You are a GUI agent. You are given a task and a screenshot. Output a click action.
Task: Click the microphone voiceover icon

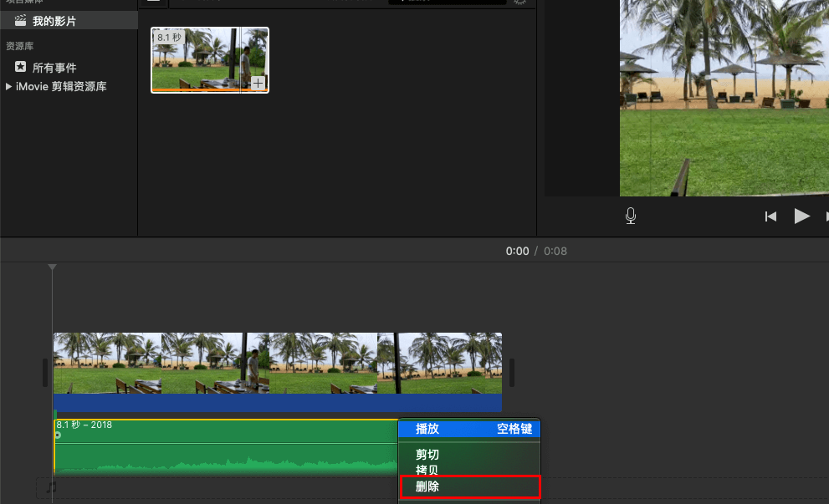(x=630, y=216)
